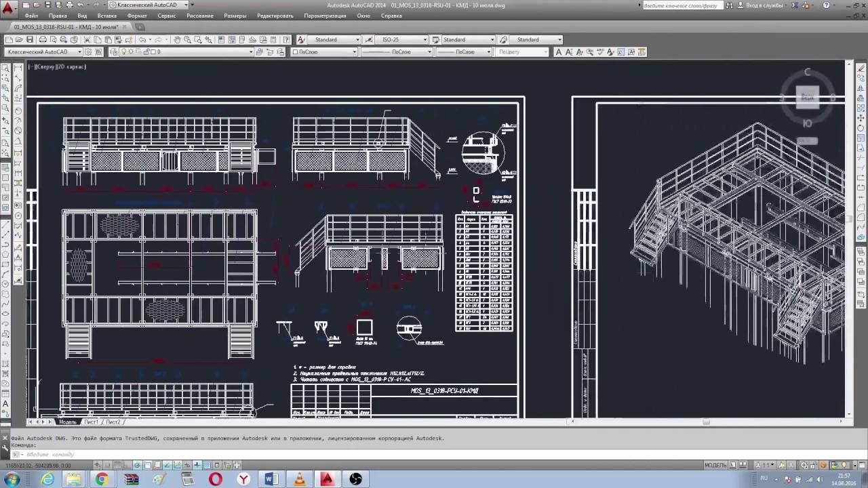
Task: Open the Размеры menu
Action: pos(235,16)
